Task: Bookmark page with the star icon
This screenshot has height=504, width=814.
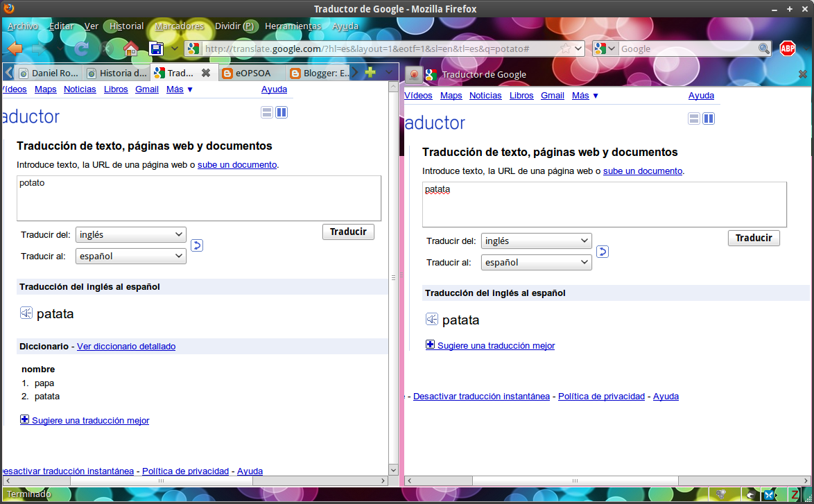Action: click(x=565, y=49)
